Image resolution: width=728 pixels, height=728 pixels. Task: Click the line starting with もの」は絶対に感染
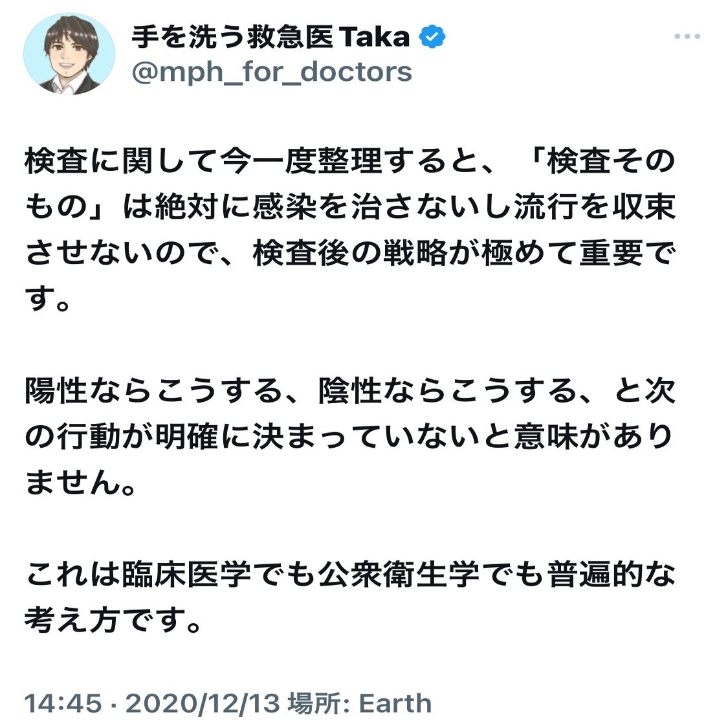[x=350, y=207]
